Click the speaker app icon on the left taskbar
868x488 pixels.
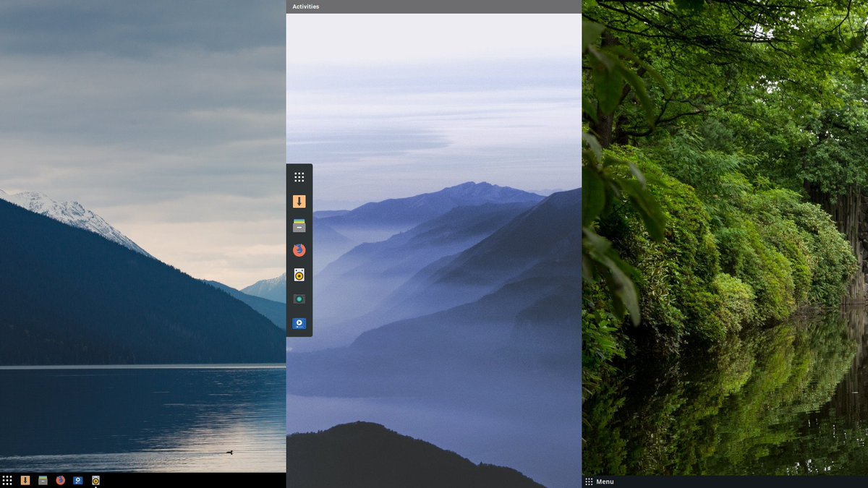pos(95,479)
